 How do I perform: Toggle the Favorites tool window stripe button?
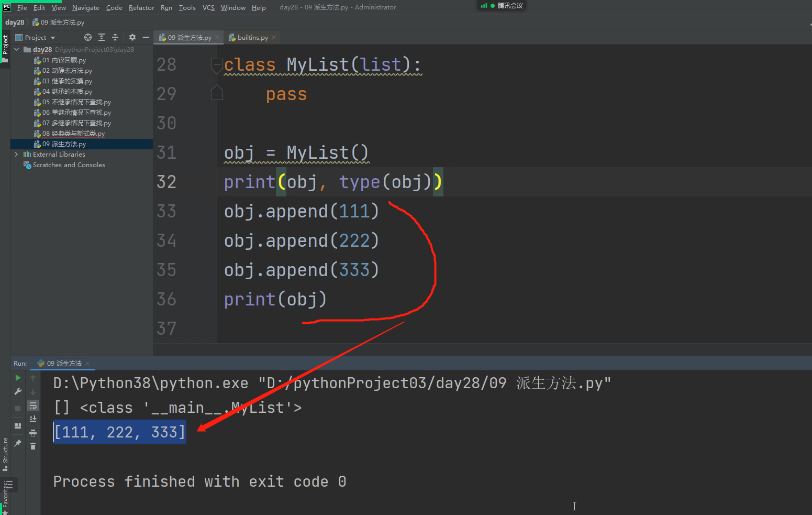click(5, 497)
